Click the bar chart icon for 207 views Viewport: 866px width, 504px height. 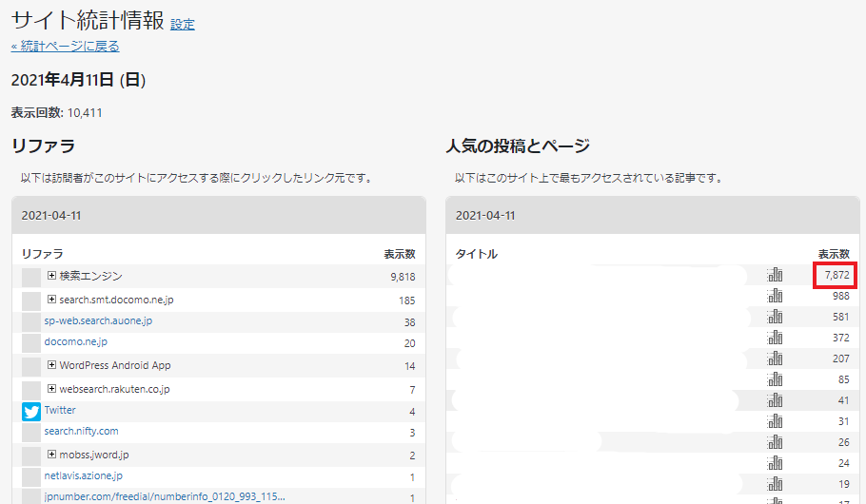[x=775, y=359]
